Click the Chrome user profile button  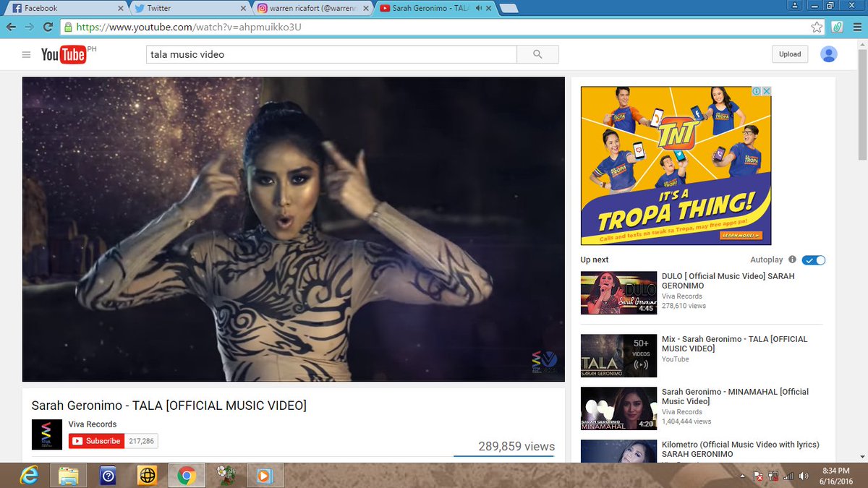click(x=795, y=5)
